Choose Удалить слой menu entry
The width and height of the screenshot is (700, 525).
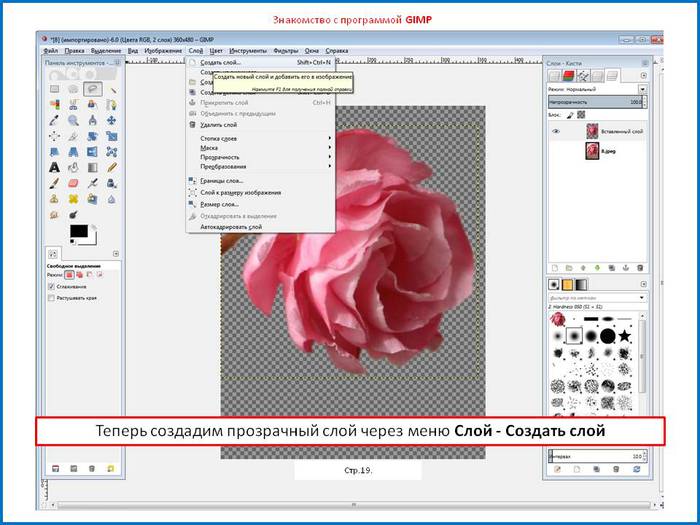(x=261, y=125)
